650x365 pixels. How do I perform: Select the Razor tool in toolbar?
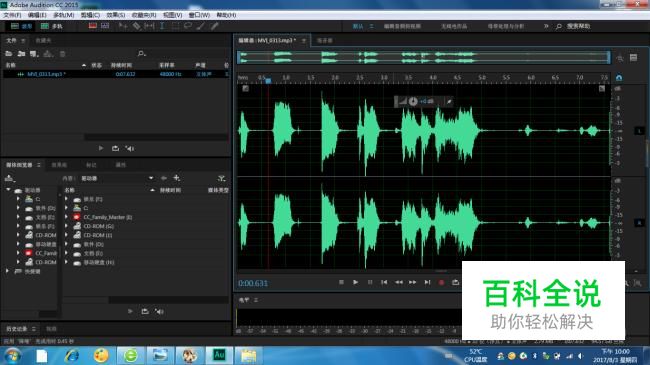[137, 26]
